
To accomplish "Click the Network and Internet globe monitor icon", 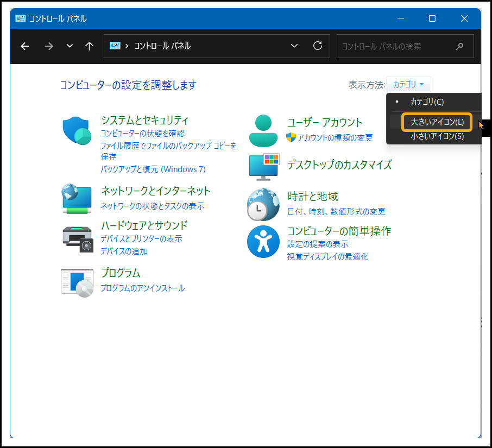I will click(x=77, y=199).
